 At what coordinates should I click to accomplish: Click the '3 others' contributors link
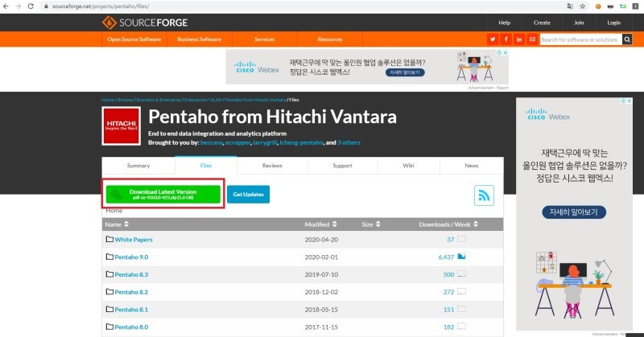[349, 142]
